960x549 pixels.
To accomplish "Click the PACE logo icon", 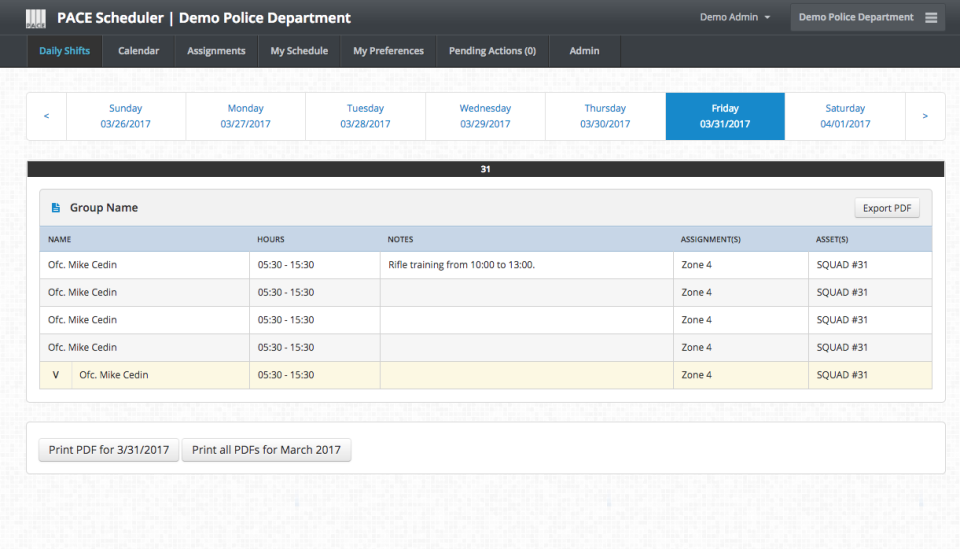I will [36, 18].
